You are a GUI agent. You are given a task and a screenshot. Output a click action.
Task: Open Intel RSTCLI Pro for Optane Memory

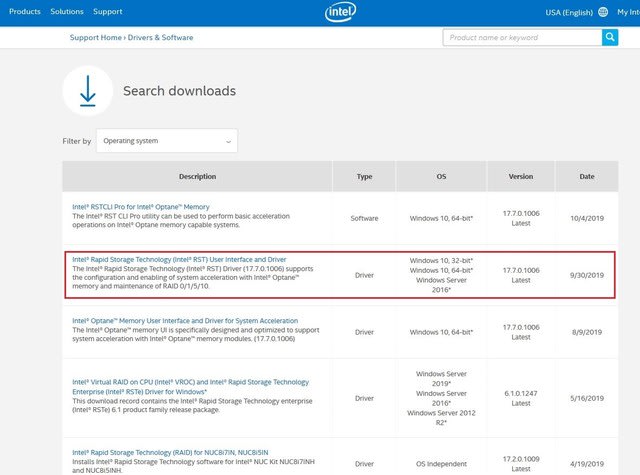tap(141, 207)
